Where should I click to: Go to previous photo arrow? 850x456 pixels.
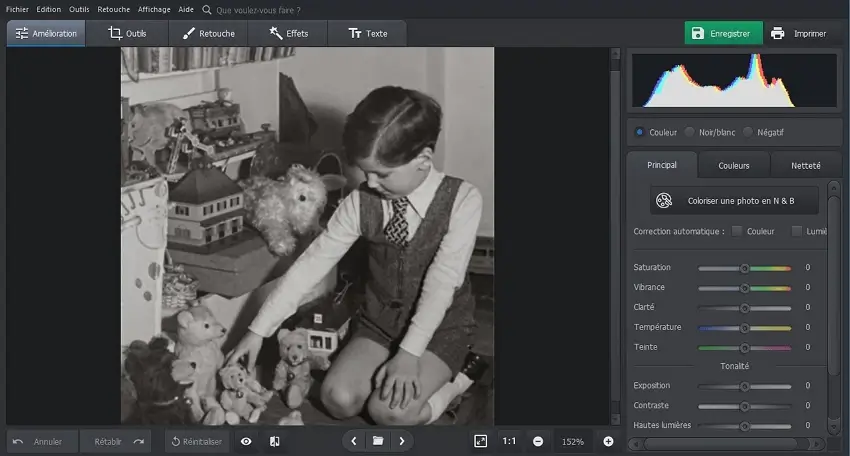pyautogui.click(x=354, y=441)
